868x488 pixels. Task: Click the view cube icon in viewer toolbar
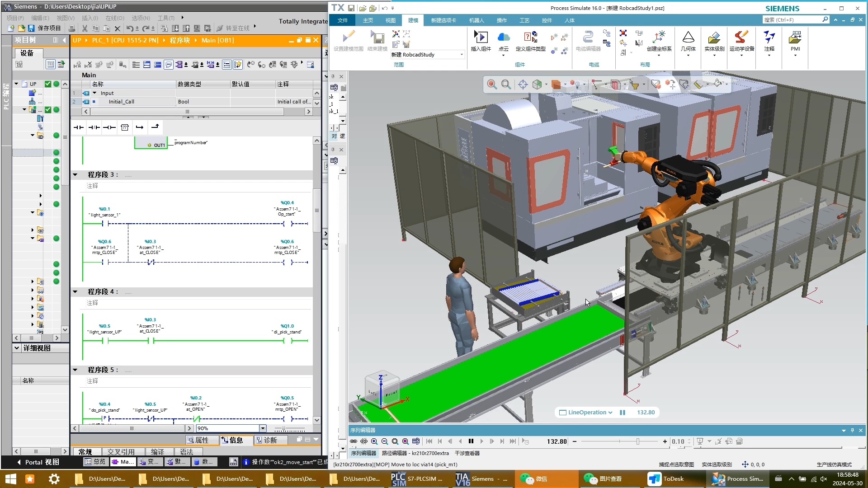pyautogui.click(x=537, y=84)
